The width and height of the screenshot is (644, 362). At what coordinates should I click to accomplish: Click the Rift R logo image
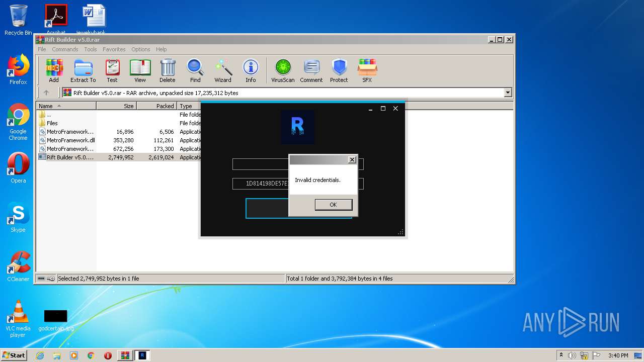click(298, 127)
